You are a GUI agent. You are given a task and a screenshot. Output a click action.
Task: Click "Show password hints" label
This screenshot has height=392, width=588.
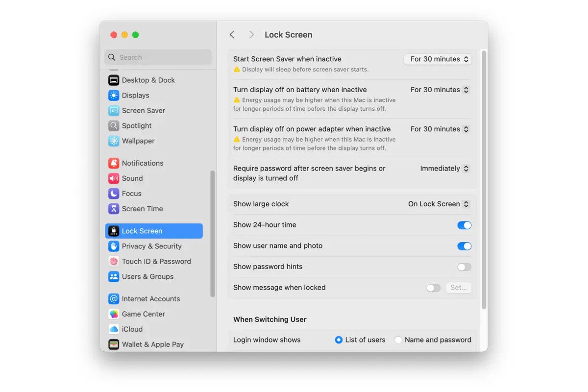pyautogui.click(x=268, y=267)
